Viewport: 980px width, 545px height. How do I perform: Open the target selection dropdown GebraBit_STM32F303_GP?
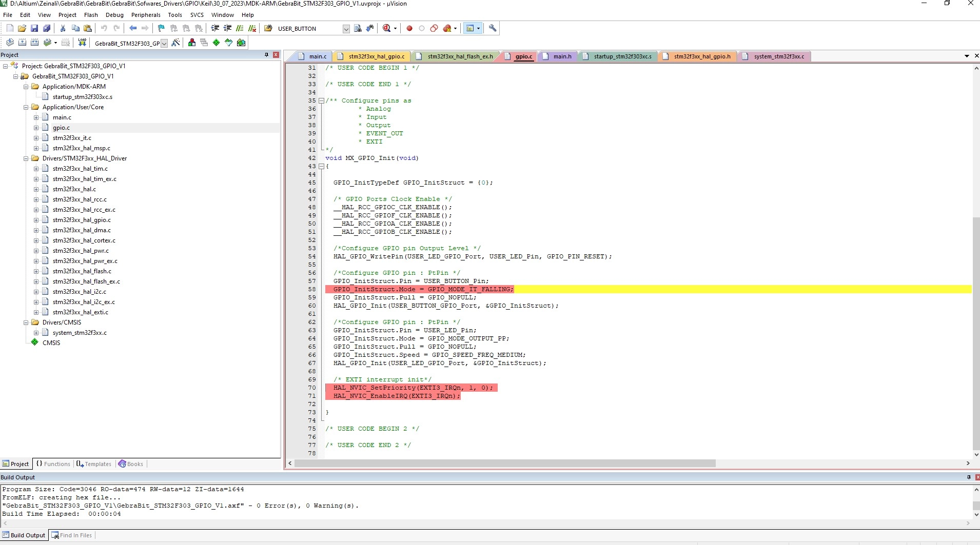point(164,44)
